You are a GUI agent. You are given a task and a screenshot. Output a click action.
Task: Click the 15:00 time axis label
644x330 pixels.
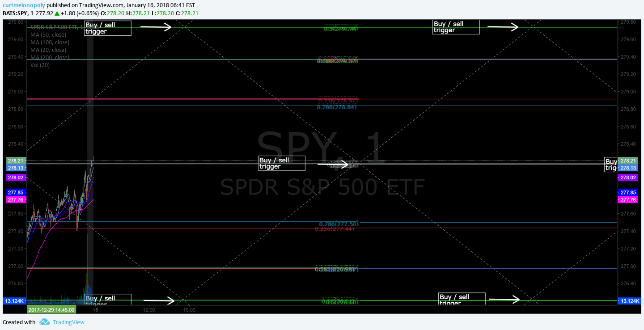(x=189, y=309)
